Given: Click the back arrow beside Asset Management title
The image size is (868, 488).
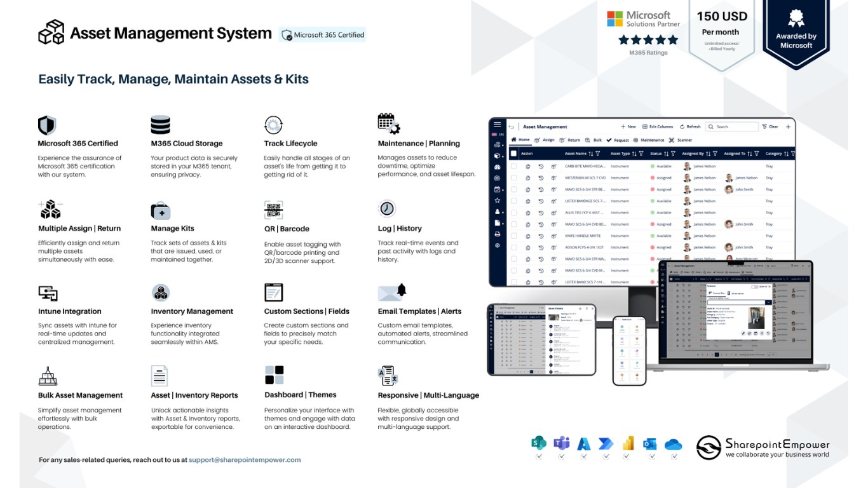Looking at the screenshot, I should (x=511, y=126).
